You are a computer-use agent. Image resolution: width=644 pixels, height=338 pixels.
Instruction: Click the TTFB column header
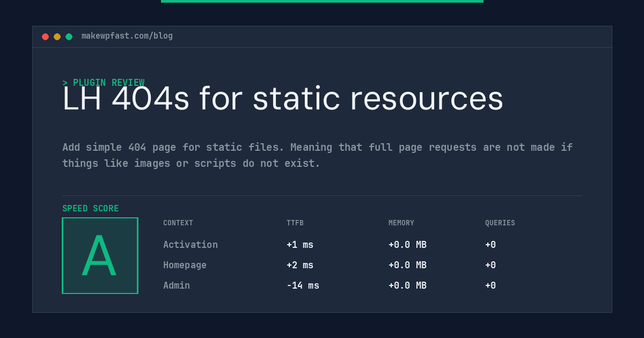pyautogui.click(x=295, y=223)
